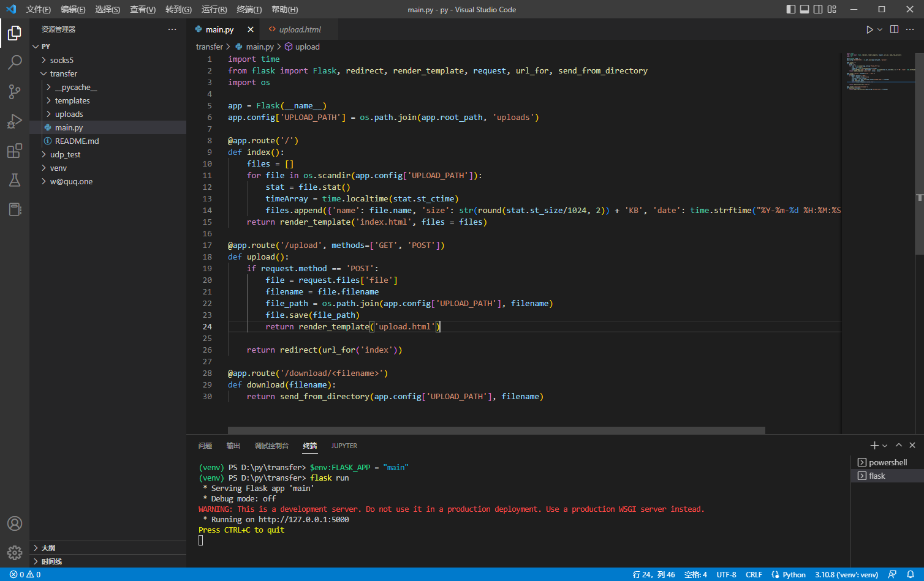Open the Manage gear icon

[15, 553]
